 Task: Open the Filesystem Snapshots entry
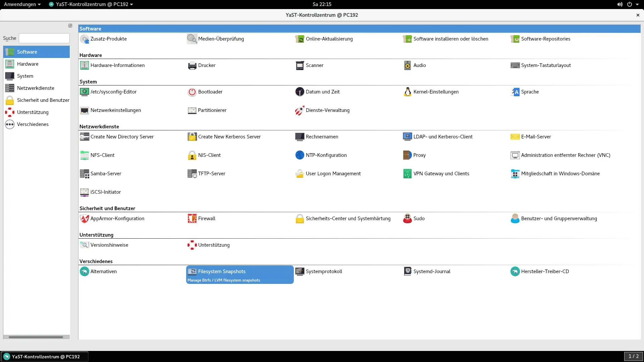point(240,275)
